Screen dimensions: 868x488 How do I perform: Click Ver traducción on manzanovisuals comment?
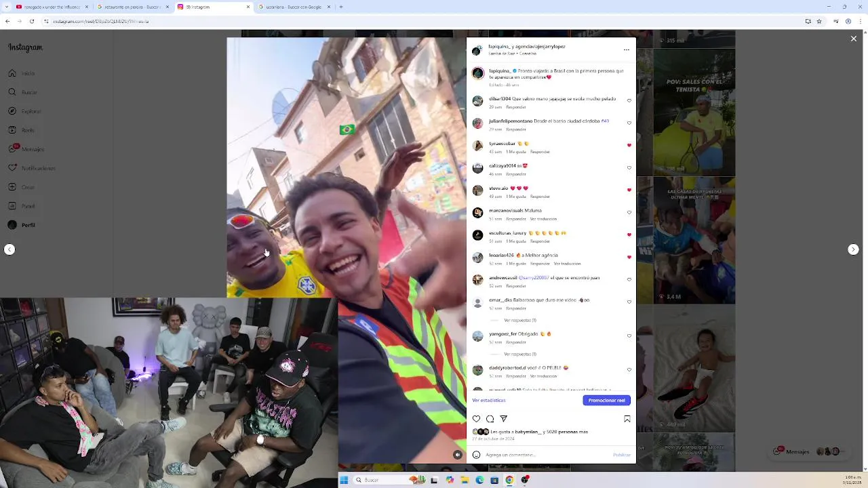[543, 219]
